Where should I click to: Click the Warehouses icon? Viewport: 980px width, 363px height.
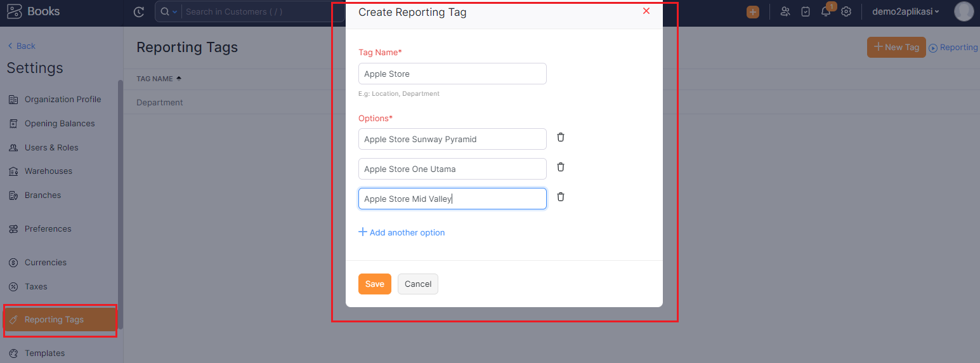click(13, 171)
